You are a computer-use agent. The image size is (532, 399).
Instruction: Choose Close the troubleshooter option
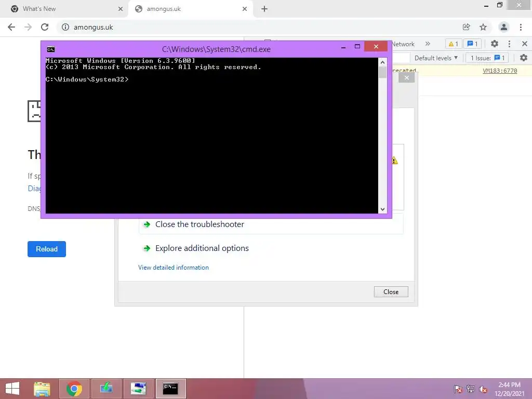(271, 224)
